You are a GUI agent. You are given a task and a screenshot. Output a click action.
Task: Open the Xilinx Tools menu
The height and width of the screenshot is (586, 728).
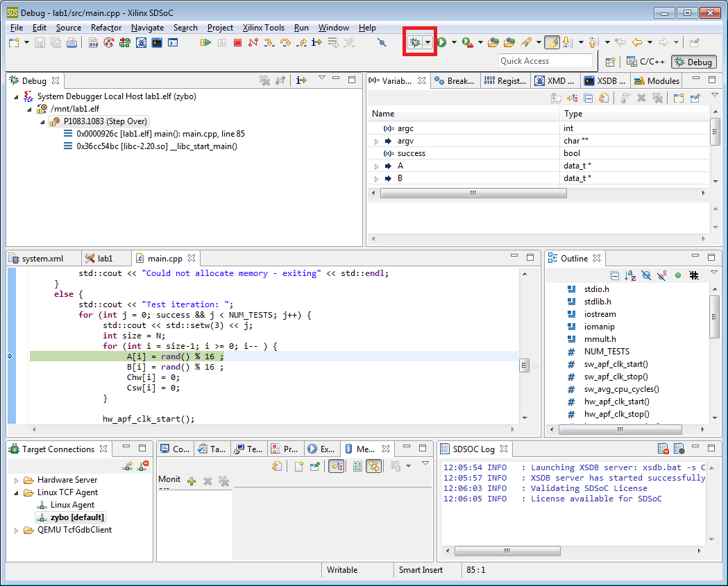pos(263,28)
